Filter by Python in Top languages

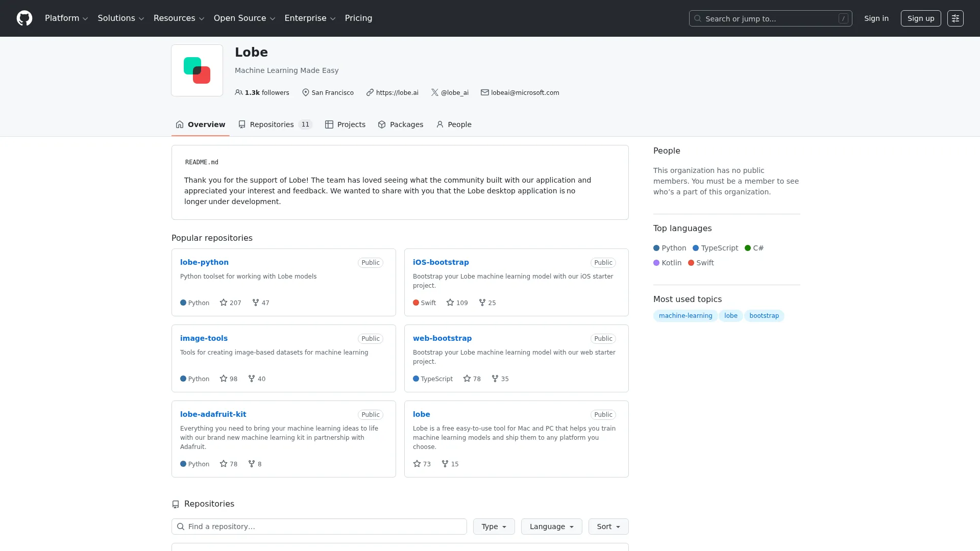[670, 248]
